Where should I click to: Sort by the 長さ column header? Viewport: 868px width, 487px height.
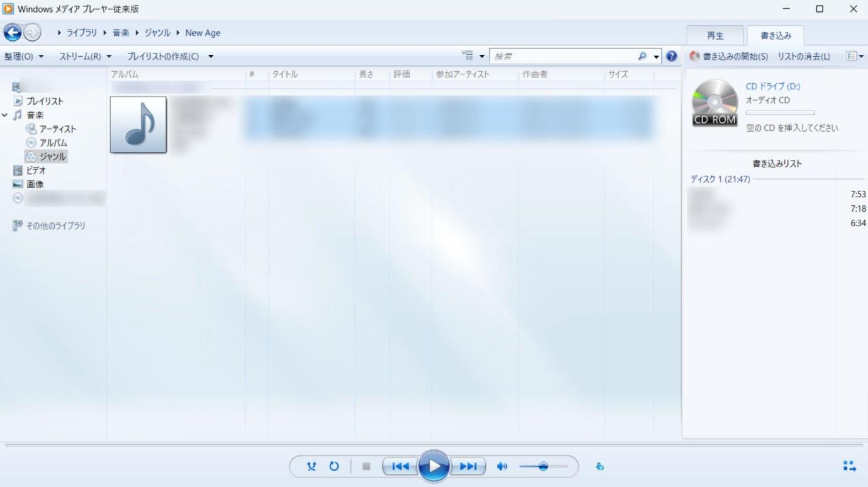(373, 74)
